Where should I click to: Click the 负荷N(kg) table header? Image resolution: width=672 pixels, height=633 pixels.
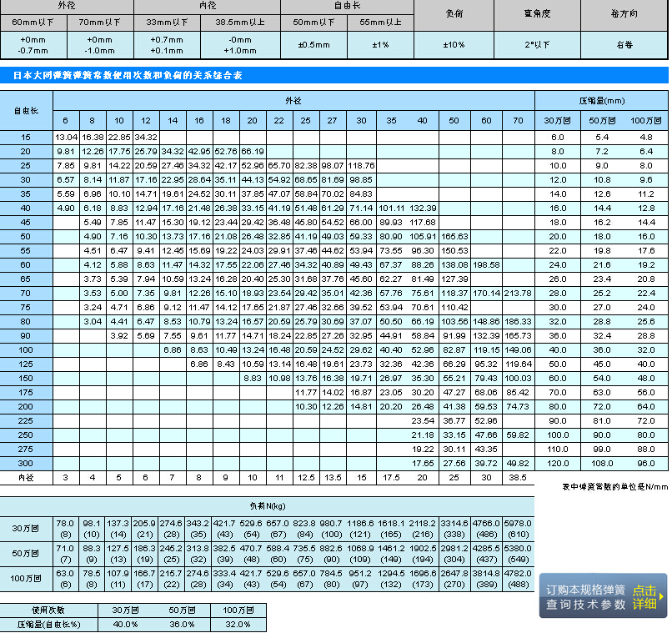pyautogui.click(x=267, y=506)
